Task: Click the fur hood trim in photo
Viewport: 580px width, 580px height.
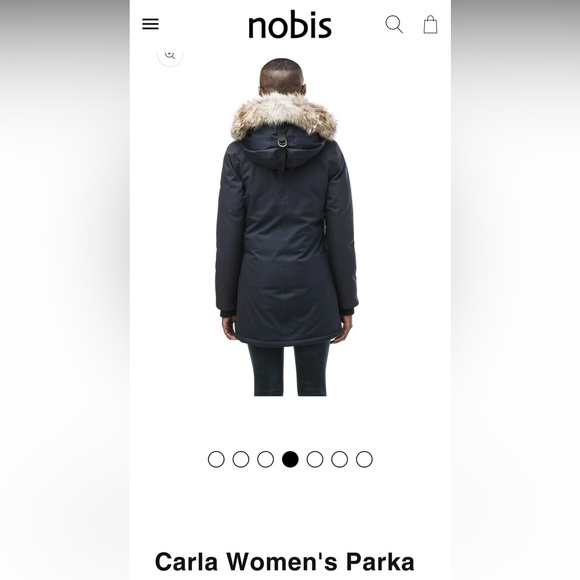Action: point(284,115)
